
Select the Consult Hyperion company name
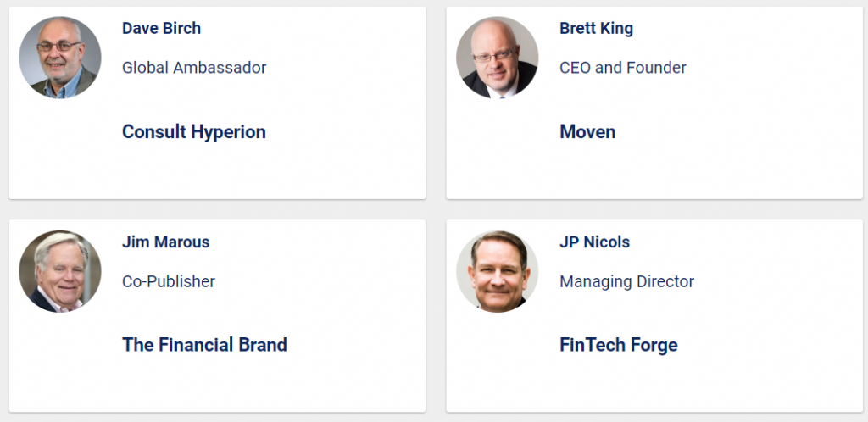point(194,131)
